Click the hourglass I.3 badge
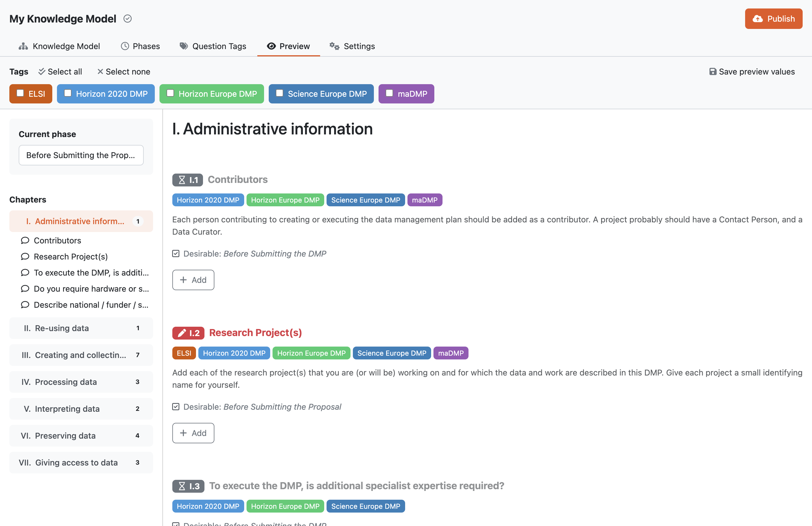The image size is (812, 526). [188, 486]
